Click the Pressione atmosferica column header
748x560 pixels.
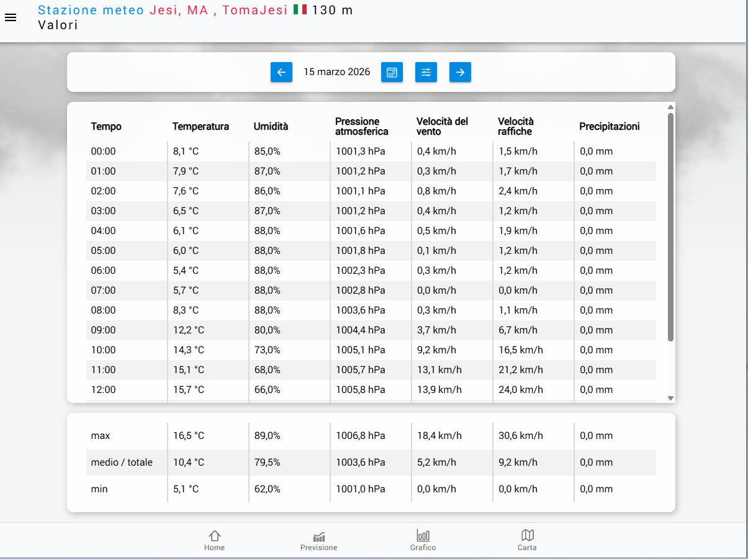click(362, 127)
